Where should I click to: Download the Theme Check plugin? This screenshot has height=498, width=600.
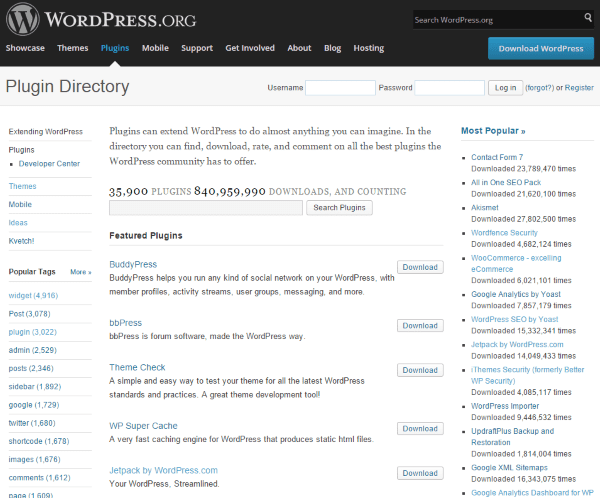(420, 370)
